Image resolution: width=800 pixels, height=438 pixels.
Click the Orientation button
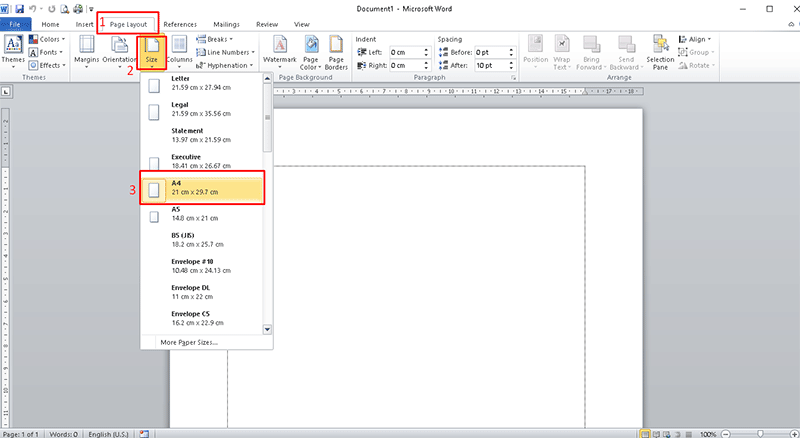tap(119, 52)
